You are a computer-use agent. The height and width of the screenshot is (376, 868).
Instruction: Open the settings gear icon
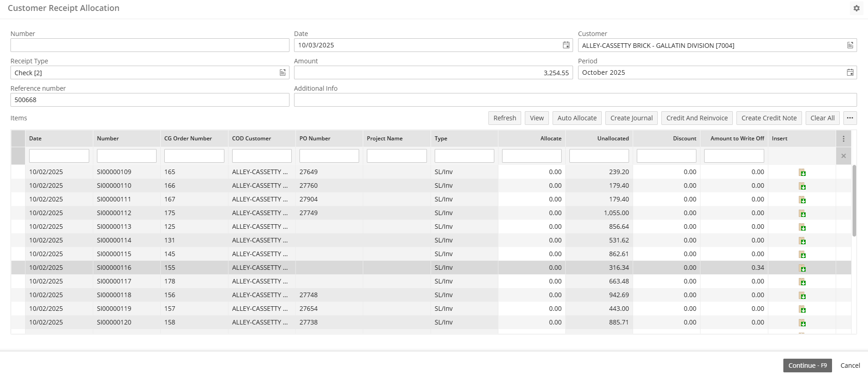click(856, 8)
